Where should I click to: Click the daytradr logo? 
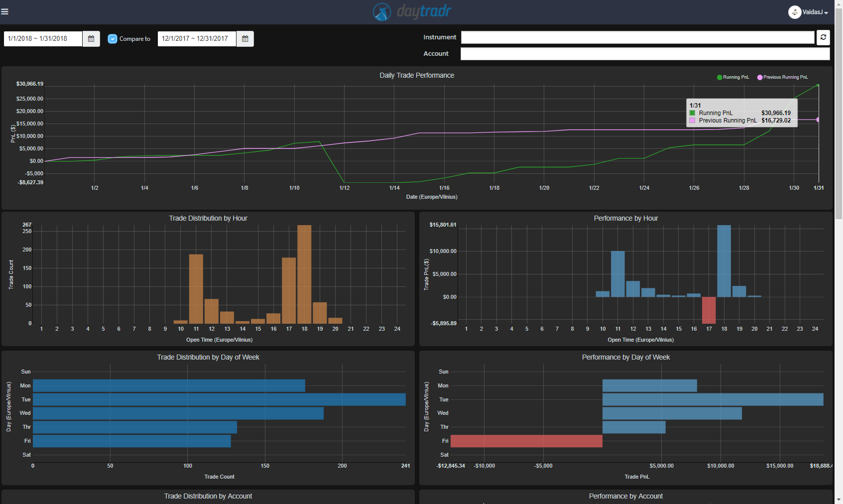(412, 11)
